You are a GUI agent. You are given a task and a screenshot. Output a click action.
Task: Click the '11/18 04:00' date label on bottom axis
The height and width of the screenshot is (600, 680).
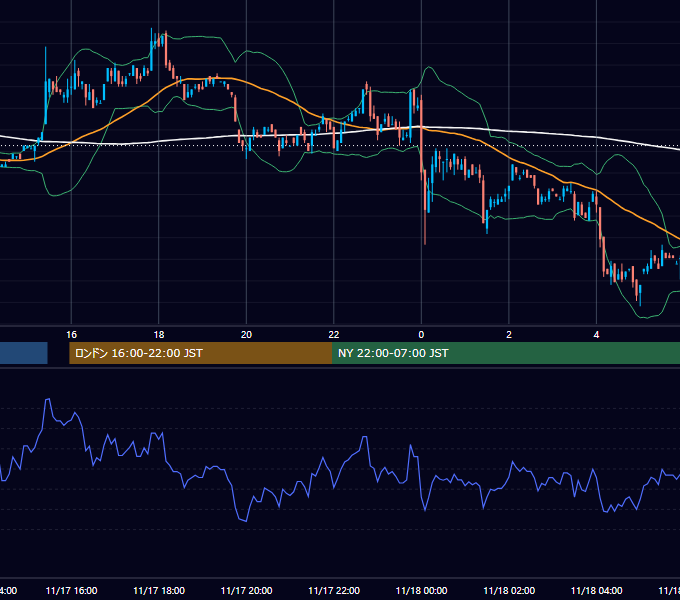pyautogui.click(x=596, y=590)
